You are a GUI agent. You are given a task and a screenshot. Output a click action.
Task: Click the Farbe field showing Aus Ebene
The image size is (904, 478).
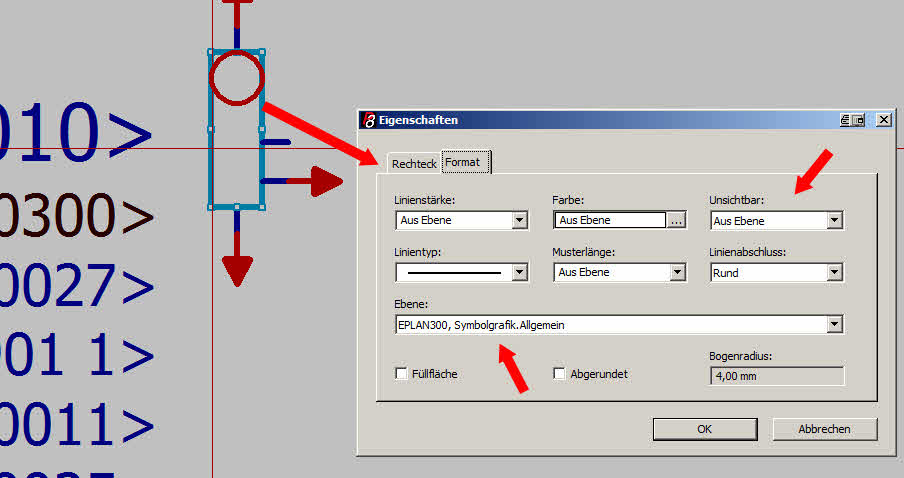coord(609,220)
